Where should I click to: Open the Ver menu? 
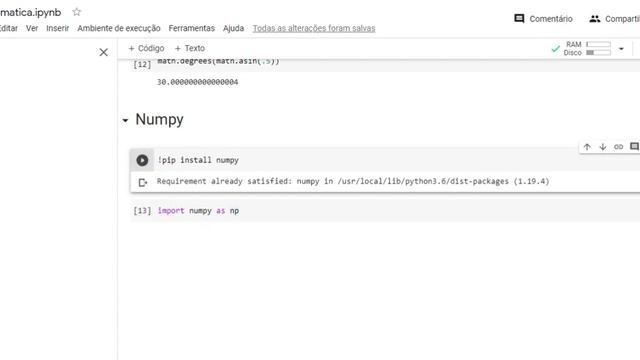point(32,28)
